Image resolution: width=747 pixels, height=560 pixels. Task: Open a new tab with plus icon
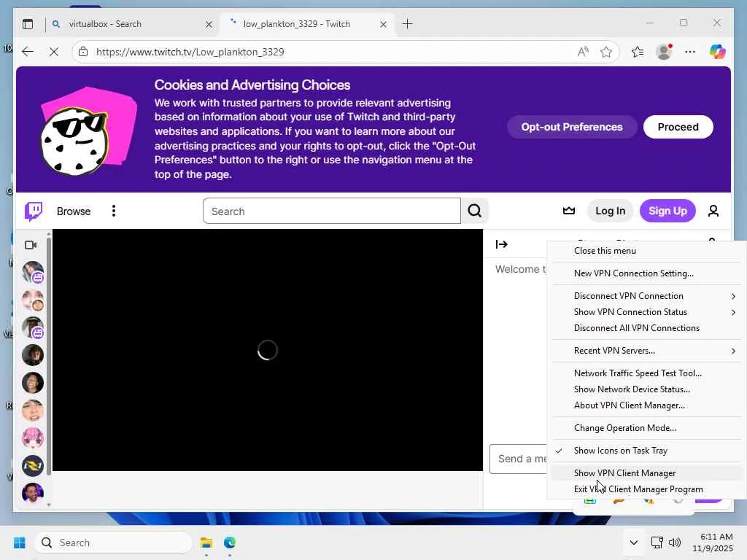pos(407,24)
